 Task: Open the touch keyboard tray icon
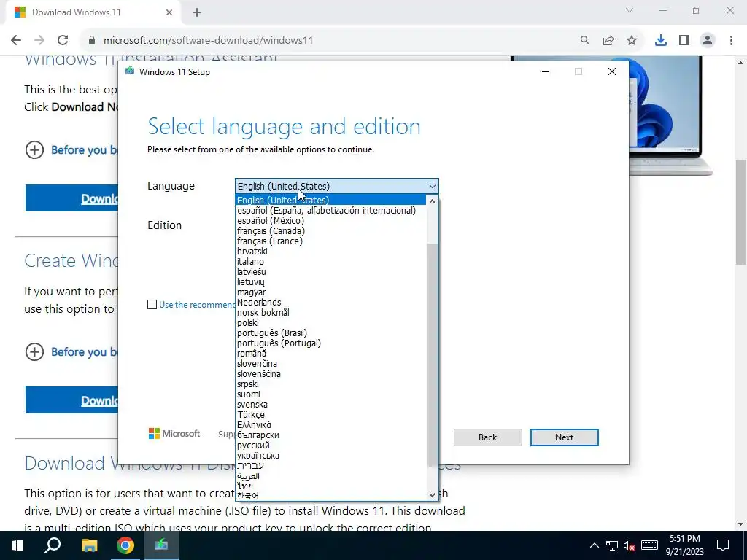click(649, 545)
